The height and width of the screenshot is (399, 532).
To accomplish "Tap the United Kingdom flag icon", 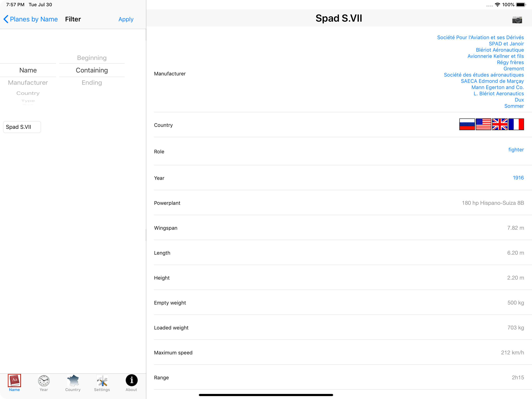I will (x=499, y=124).
